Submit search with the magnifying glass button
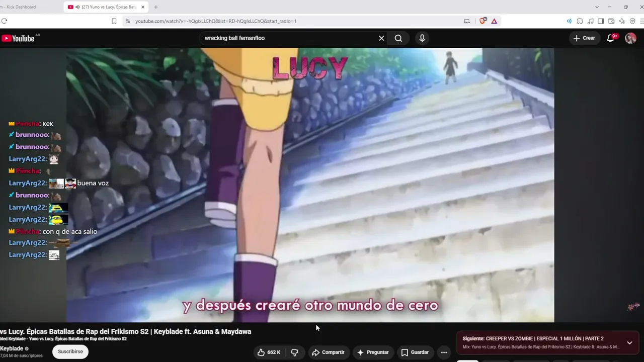 click(x=398, y=38)
